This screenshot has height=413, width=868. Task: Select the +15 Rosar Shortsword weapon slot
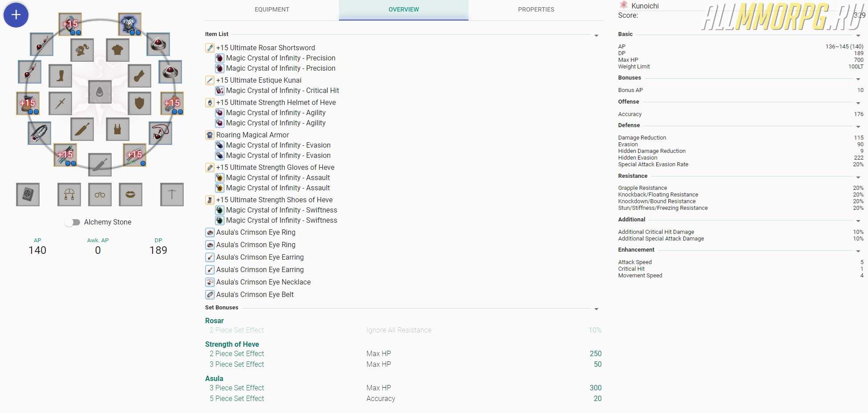pyautogui.click(x=65, y=155)
